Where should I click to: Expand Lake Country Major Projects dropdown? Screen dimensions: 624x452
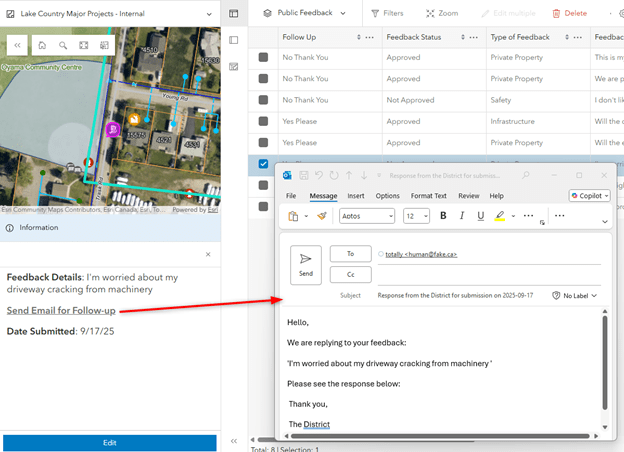click(x=209, y=14)
